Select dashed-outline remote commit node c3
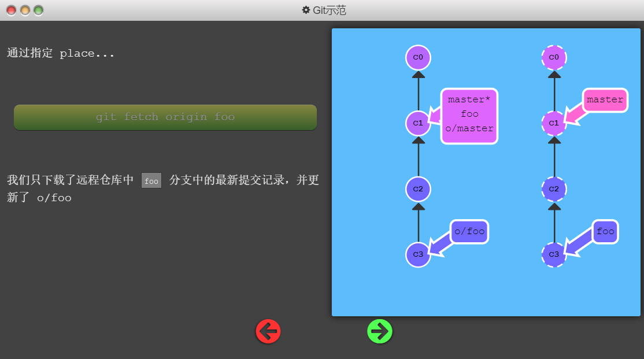Screen dimensions: 644x359 [554, 254]
